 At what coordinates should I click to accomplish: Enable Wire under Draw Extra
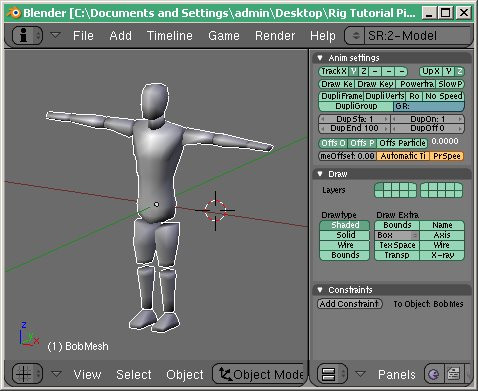(442, 245)
